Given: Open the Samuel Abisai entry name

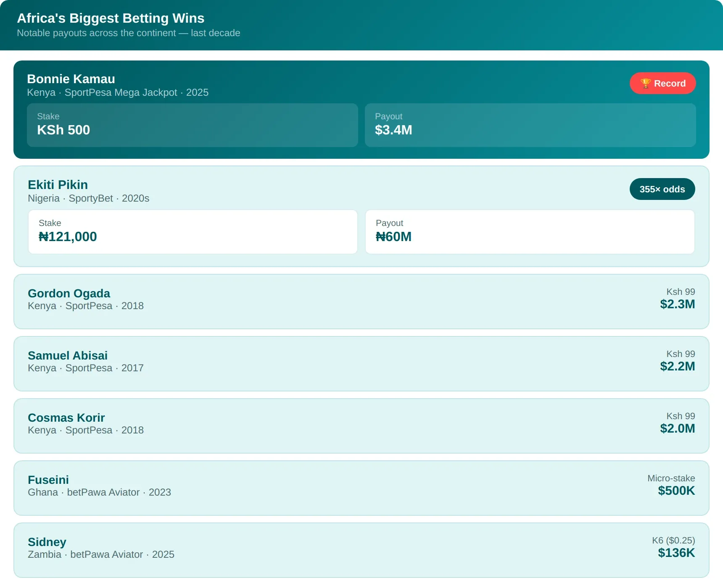Looking at the screenshot, I should point(68,355).
